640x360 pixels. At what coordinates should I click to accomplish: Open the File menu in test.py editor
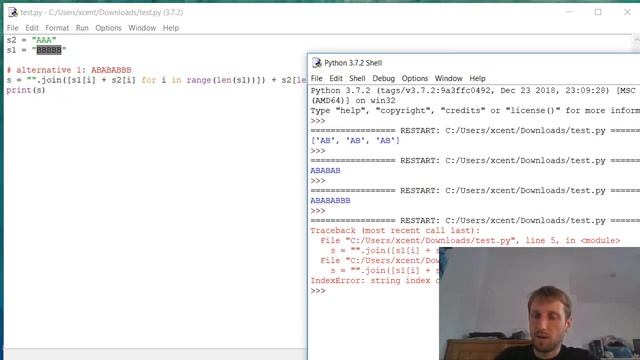13,28
